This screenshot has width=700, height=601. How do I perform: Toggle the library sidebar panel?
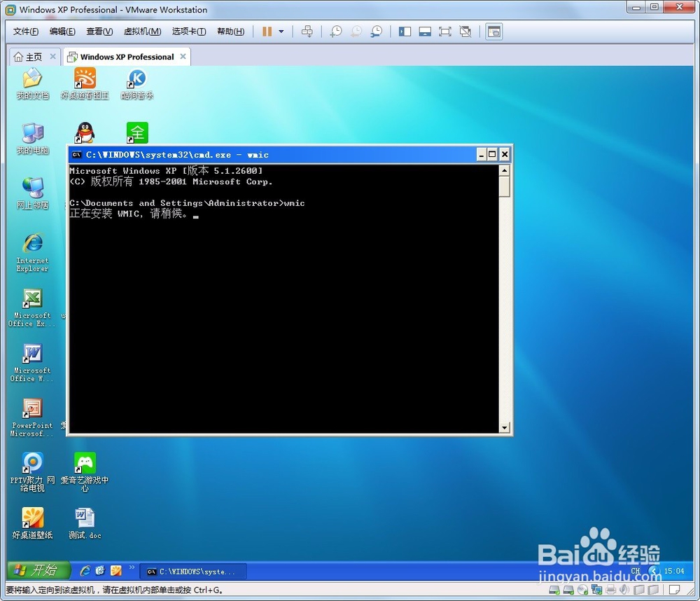(x=405, y=32)
